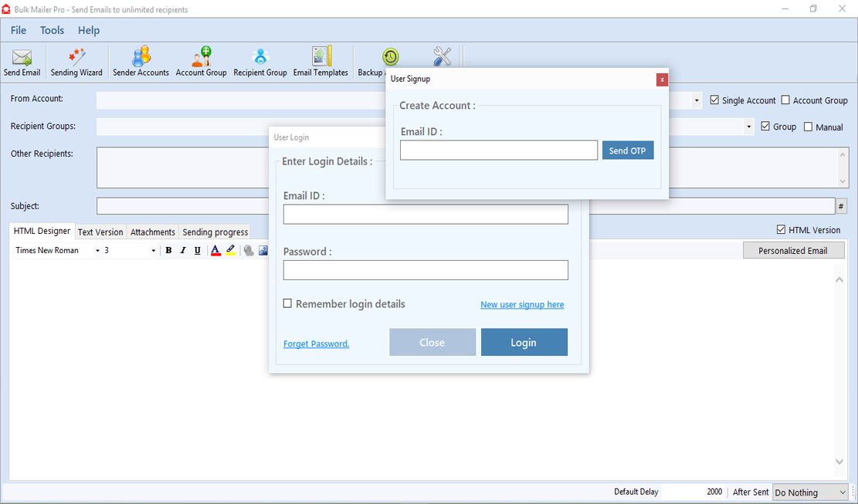Open Email Templates
Viewport: 858px width, 504px height.
(320, 63)
